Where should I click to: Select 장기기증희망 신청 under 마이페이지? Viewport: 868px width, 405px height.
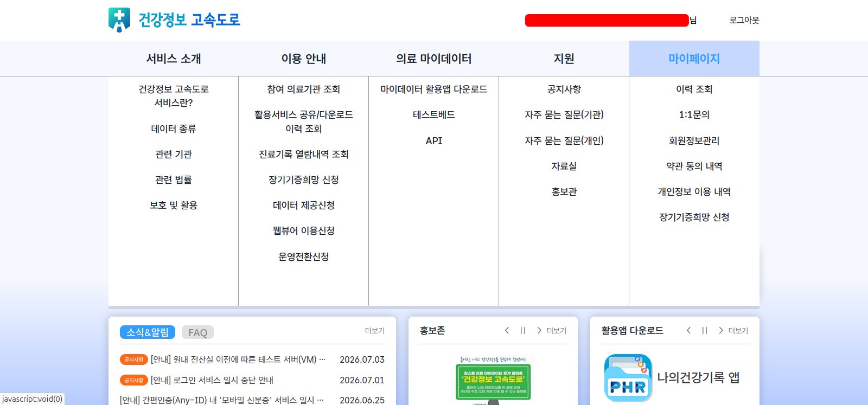click(x=694, y=217)
